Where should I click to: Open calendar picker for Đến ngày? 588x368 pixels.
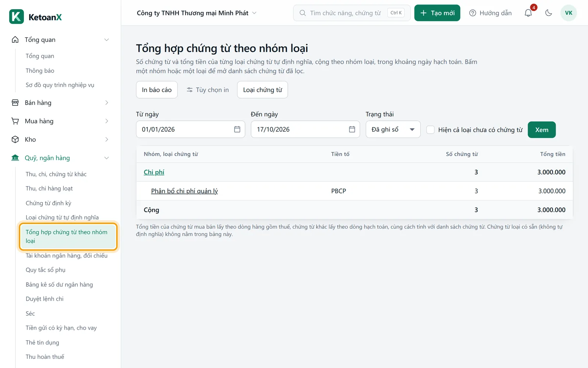click(352, 129)
